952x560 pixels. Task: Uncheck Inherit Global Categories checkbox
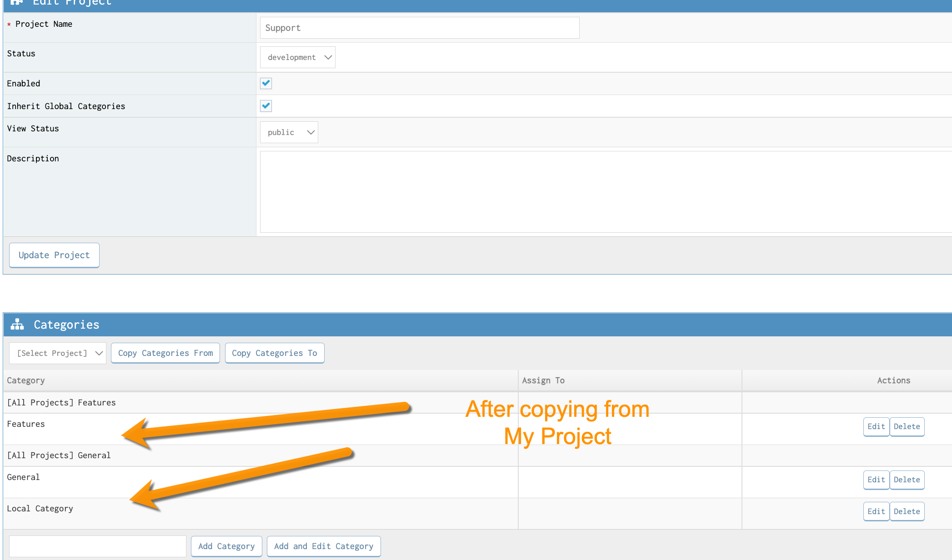[x=266, y=106]
